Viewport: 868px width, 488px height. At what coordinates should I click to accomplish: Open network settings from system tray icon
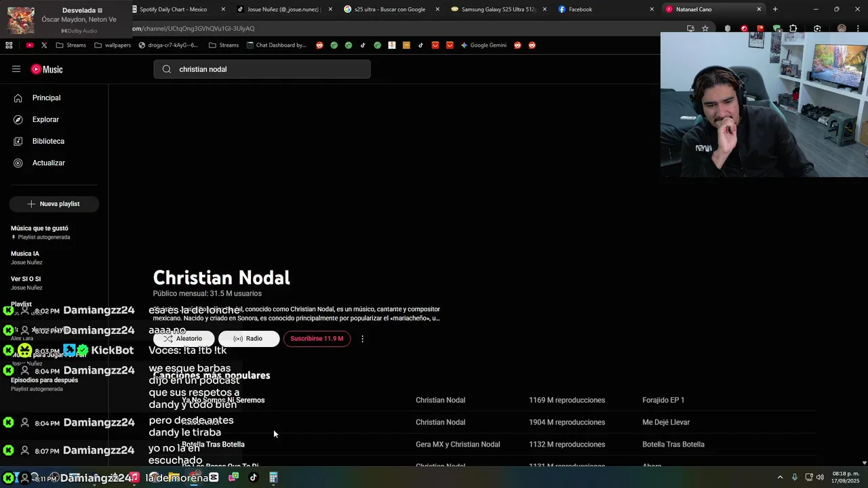(808, 477)
